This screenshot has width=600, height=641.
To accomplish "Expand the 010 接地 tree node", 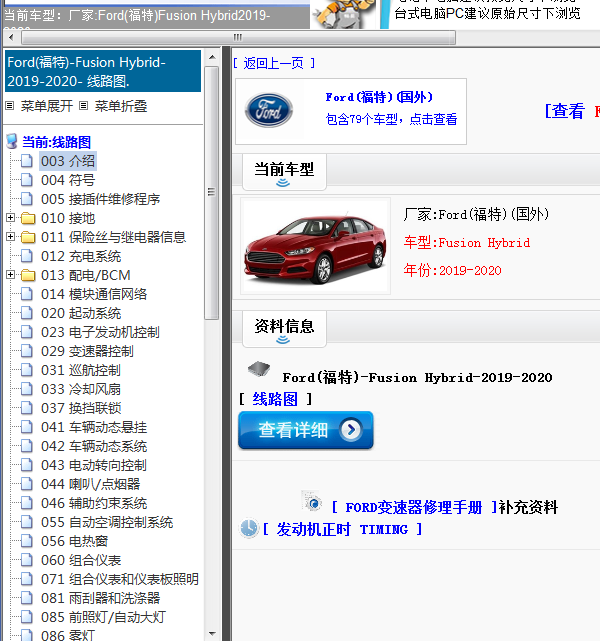I will [11, 218].
